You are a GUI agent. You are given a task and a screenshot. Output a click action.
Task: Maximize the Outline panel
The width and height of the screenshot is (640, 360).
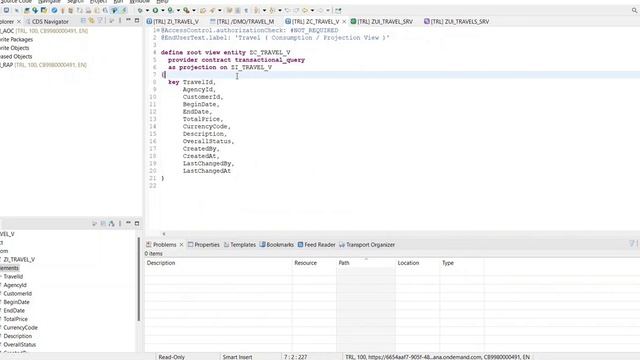137,223
